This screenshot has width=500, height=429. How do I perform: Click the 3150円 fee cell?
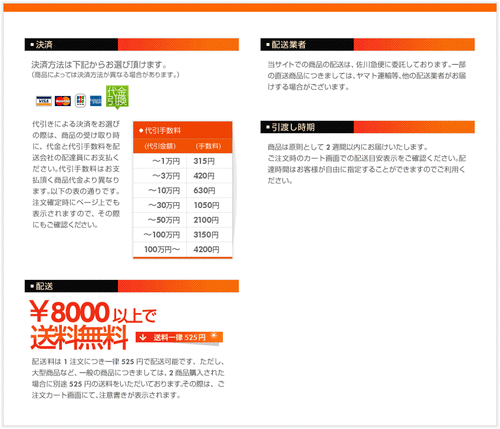(209, 235)
